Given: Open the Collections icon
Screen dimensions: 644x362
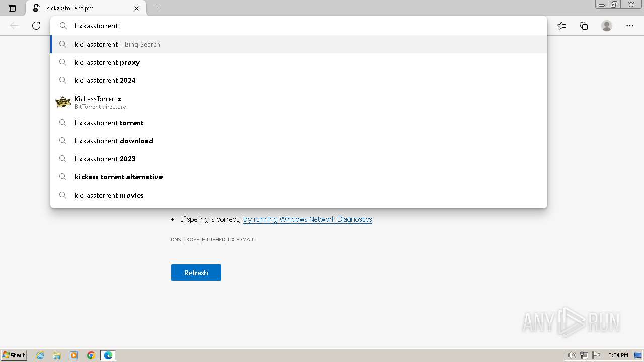Looking at the screenshot, I should 584,26.
